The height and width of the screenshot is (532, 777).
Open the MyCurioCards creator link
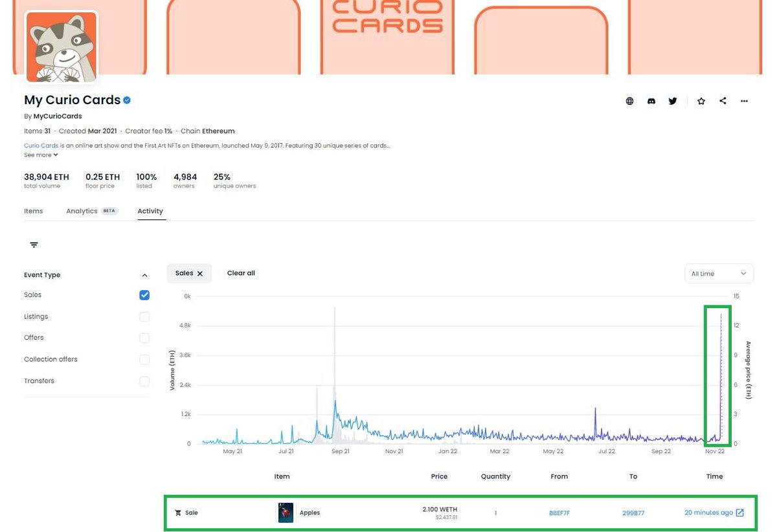pos(58,116)
